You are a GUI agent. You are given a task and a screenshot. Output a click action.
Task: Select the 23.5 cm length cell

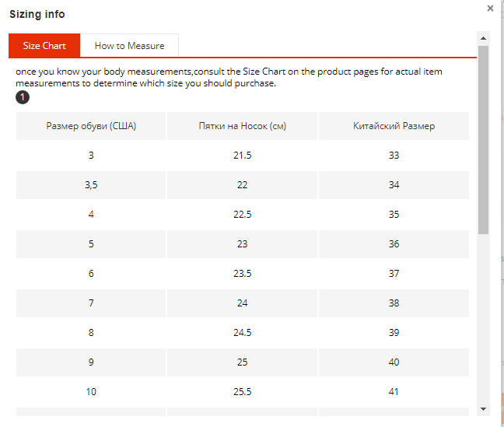pyautogui.click(x=243, y=274)
